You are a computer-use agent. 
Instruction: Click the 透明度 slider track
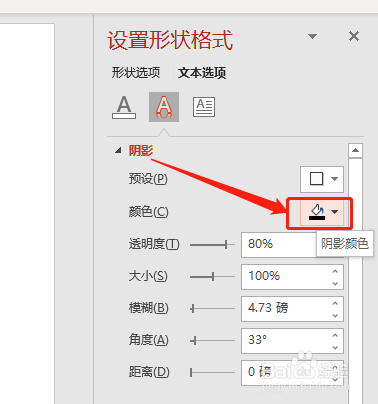point(212,245)
